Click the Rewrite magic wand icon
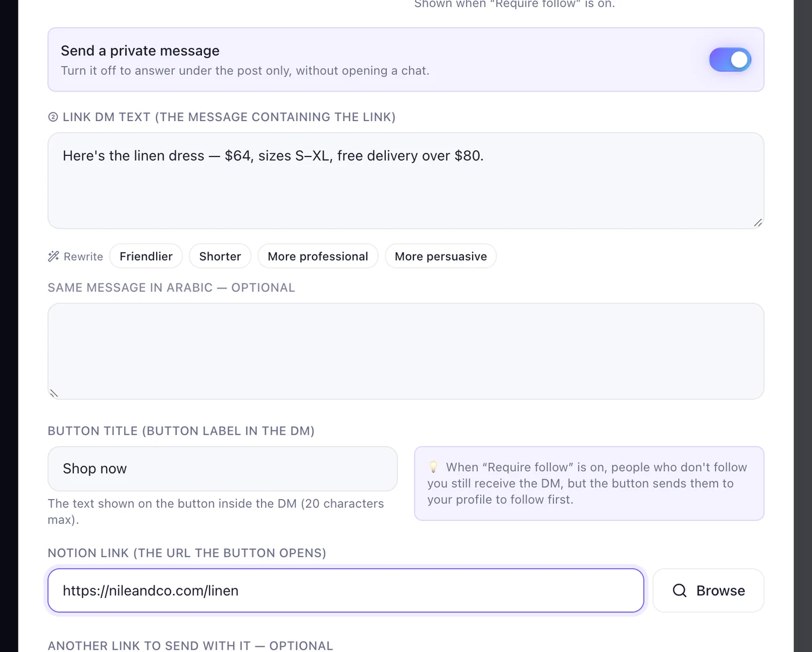The height and width of the screenshot is (652, 812). [x=53, y=256]
